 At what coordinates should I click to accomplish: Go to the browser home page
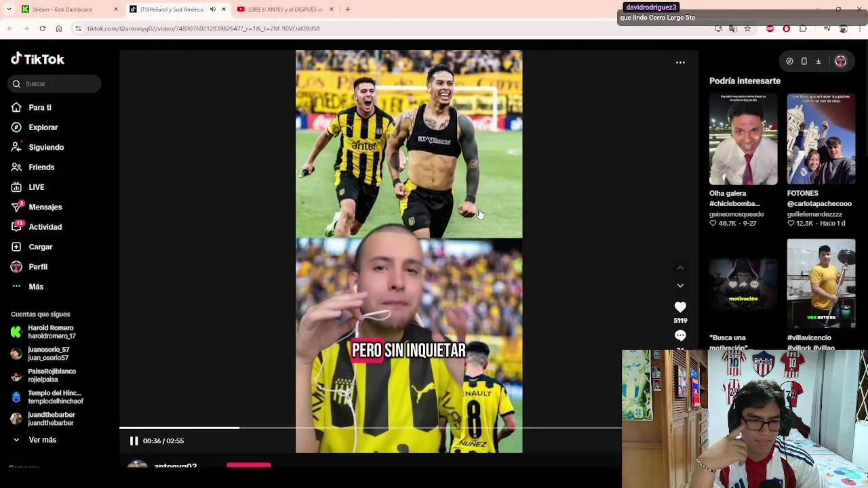(59, 28)
